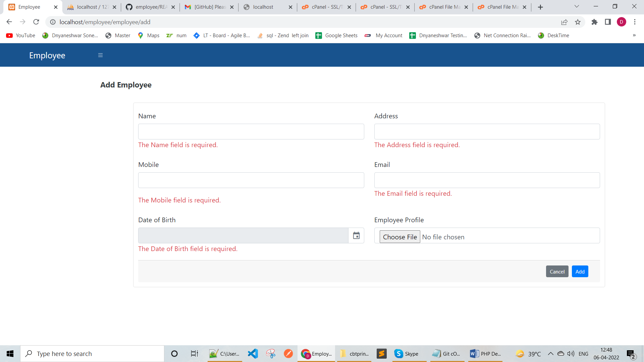Screen dimensions: 644x362
Task: Open a new browser tab
Action: (540, 7)
